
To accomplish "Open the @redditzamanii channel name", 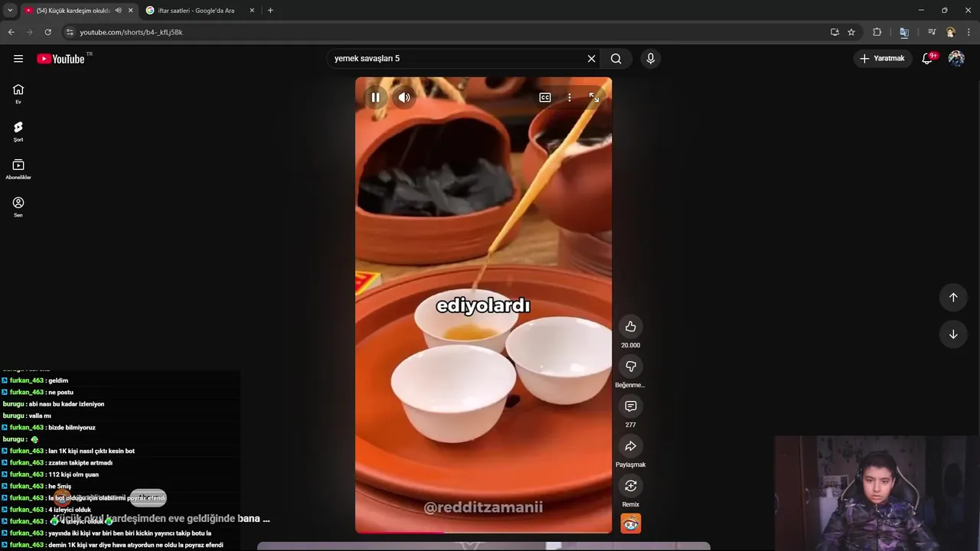I will [483, 507].
